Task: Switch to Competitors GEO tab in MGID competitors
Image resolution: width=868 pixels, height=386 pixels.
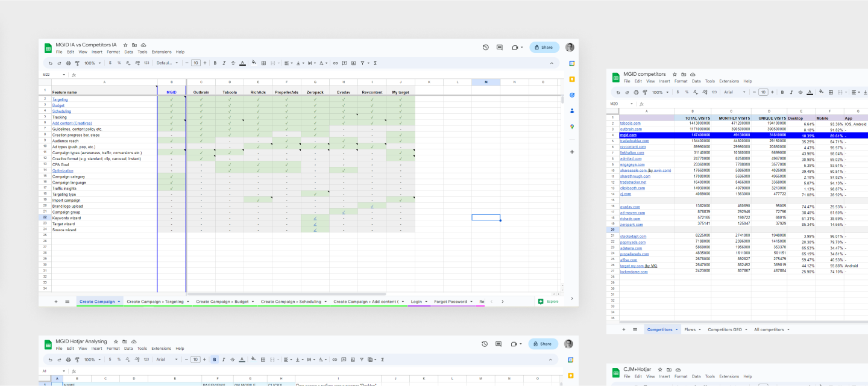Action: [723, 330]
